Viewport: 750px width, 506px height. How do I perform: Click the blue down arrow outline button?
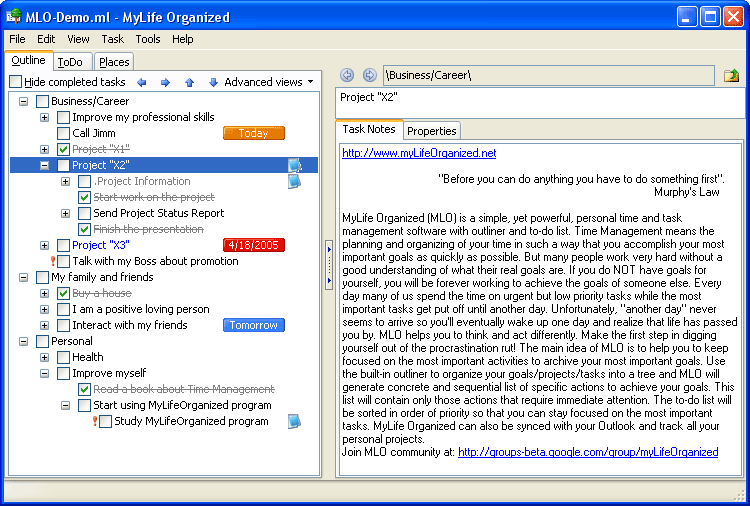[213, 82]
